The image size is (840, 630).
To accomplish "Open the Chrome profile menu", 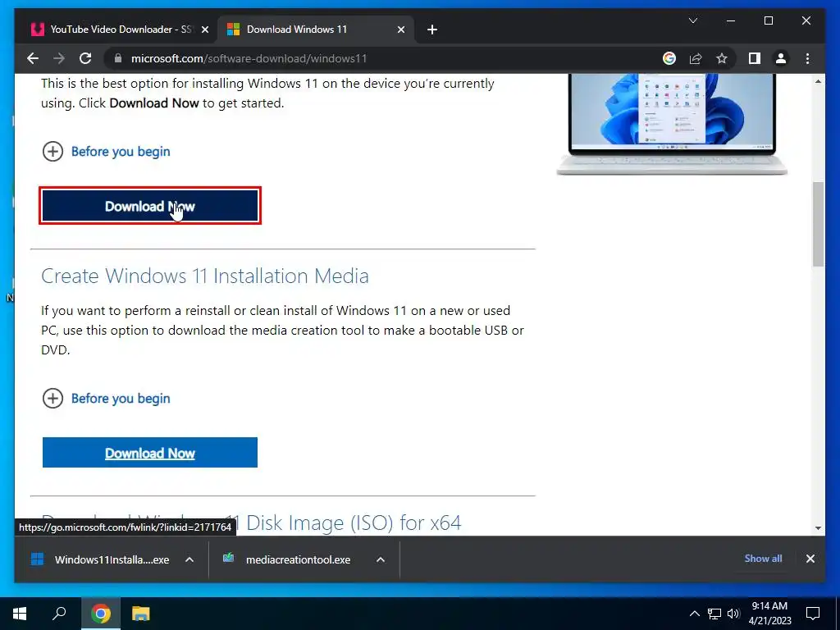I will coord(781,58).
